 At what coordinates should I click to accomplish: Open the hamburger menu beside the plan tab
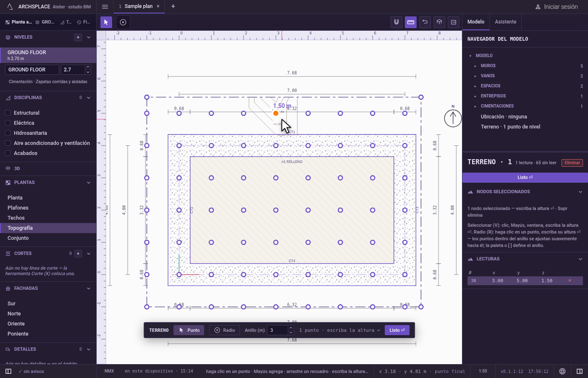[x=105, y=7]
